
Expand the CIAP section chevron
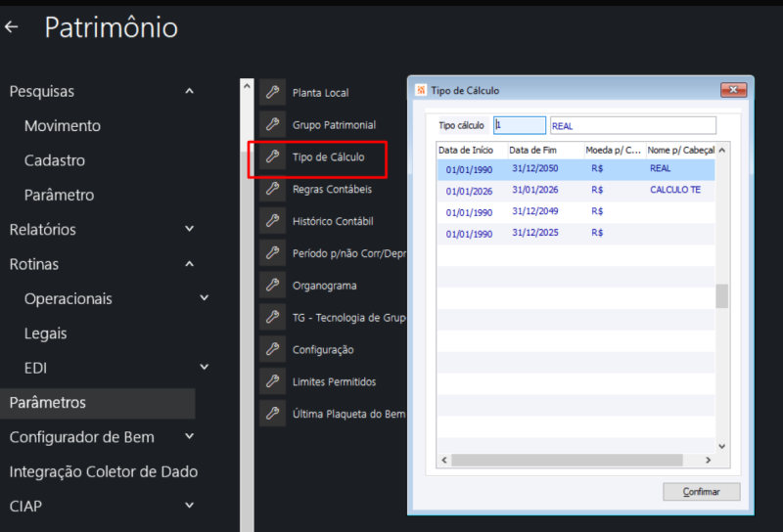[189, 506]
